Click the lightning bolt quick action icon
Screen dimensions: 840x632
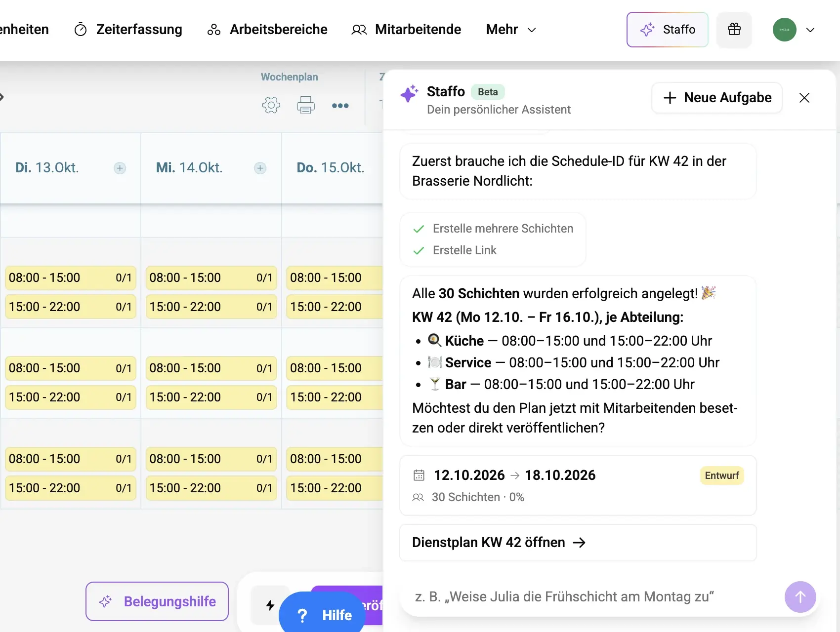[x=270, y=605]
